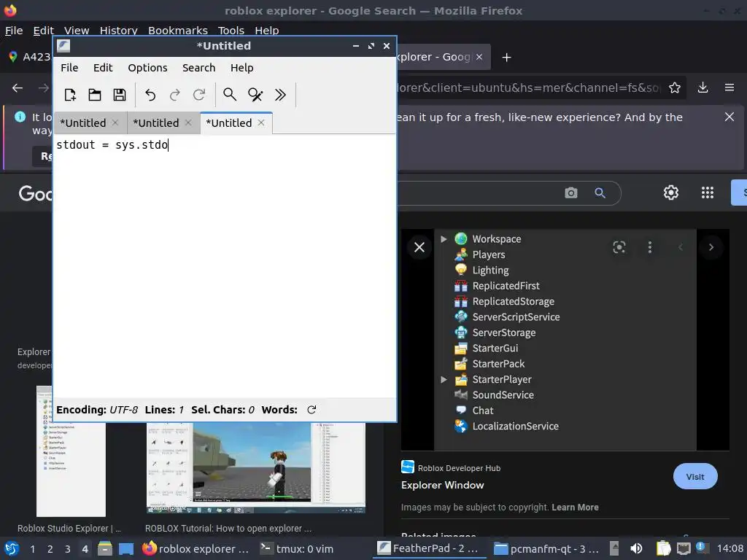This screenshot has width=747, height=560.
Task: Click the display tray icon beside the clipboard
Action: pyautogui.click(x=684, y=548)
